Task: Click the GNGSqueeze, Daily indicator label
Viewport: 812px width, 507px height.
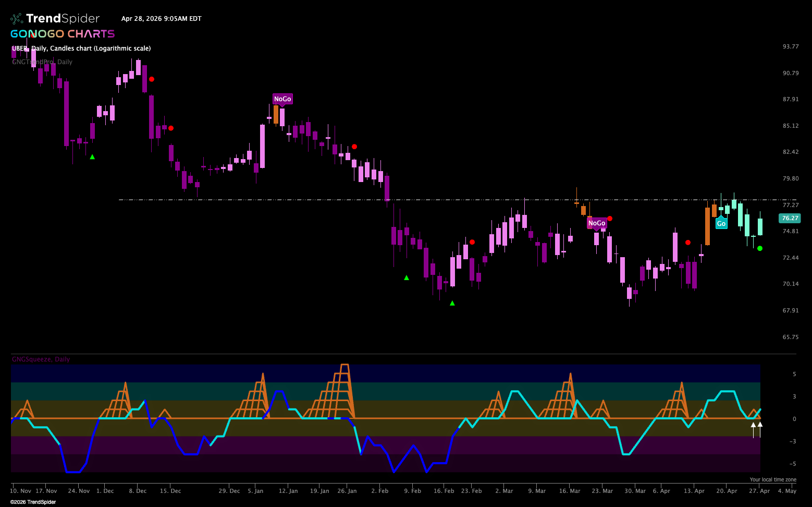Action: click(41, 359)
